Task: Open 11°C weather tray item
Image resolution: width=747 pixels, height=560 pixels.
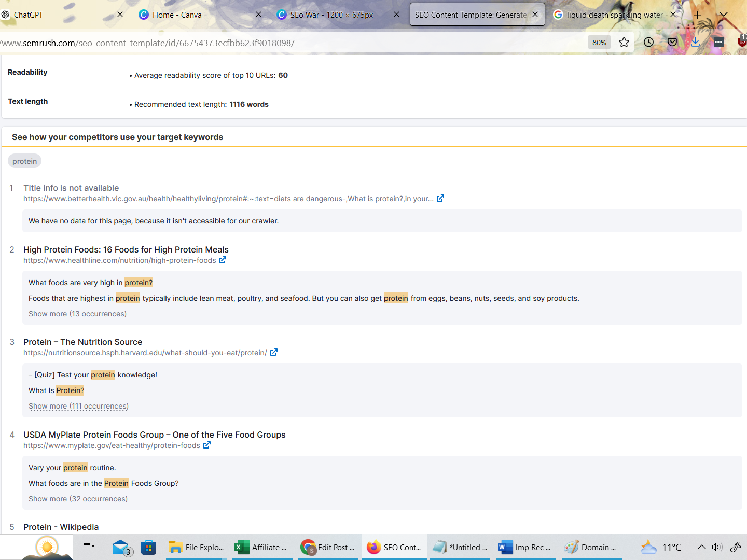Action: [x=661, y=547]
